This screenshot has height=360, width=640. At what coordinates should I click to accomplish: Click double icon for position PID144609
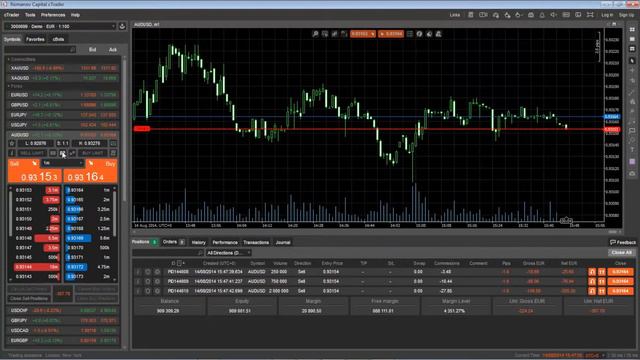click(x=602, y=282)
